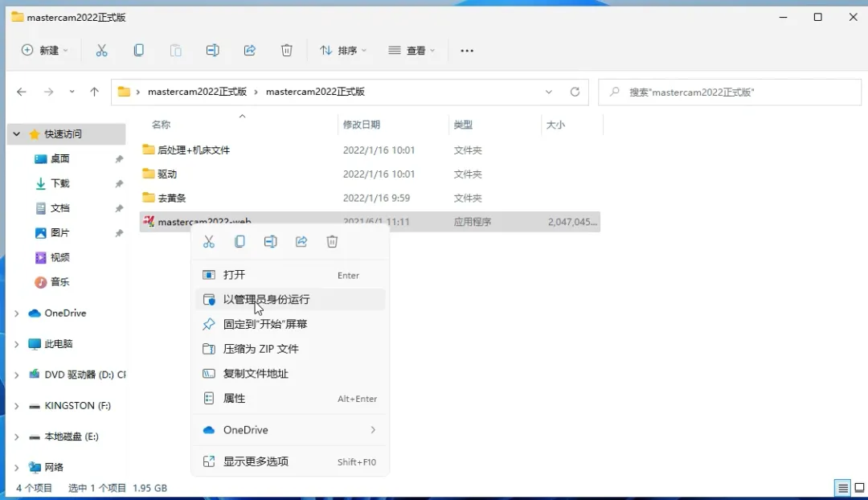Open the OneDrive submenu in the context menu

[290, 430]
